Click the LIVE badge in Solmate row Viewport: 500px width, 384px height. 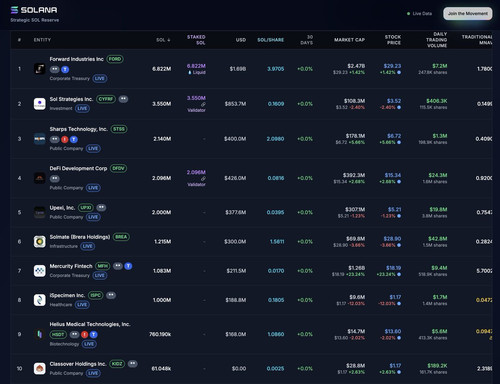coord(88,246)
